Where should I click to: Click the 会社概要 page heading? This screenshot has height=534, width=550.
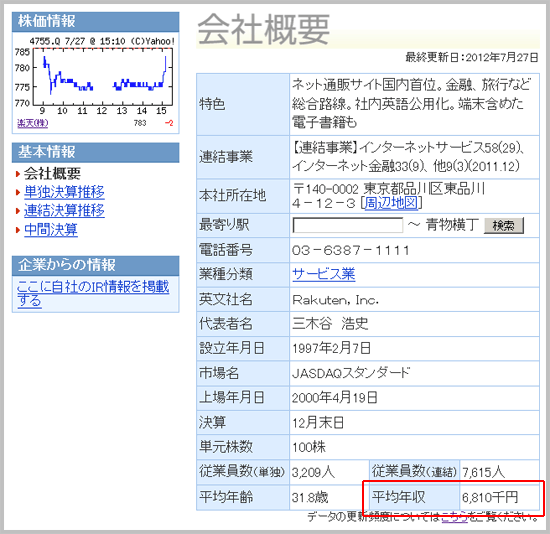click(x=264, y=30)
